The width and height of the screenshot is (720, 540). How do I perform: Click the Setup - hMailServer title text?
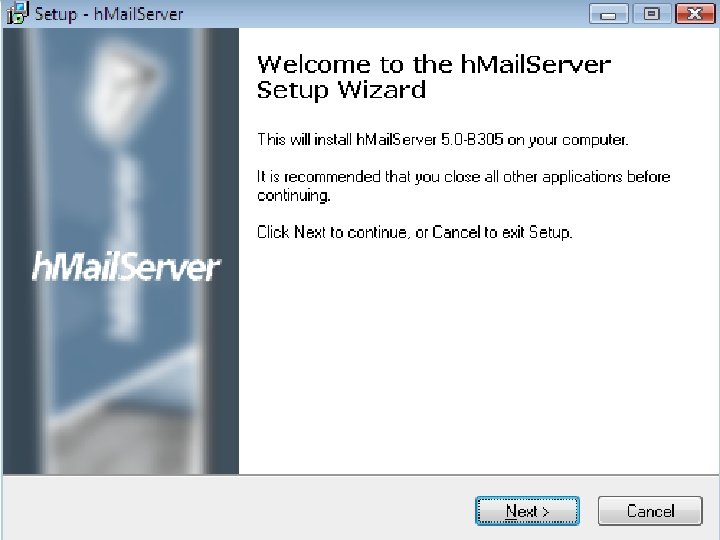tap(109, 14)
